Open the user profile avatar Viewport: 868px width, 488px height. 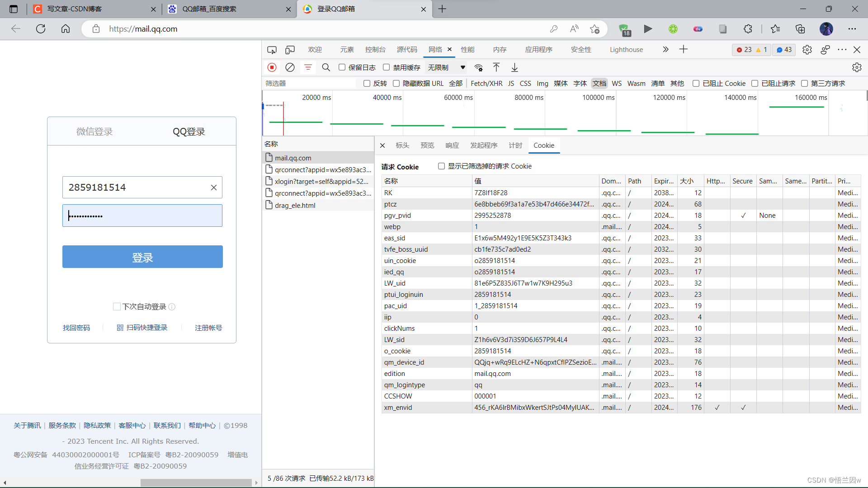(826, 29)
